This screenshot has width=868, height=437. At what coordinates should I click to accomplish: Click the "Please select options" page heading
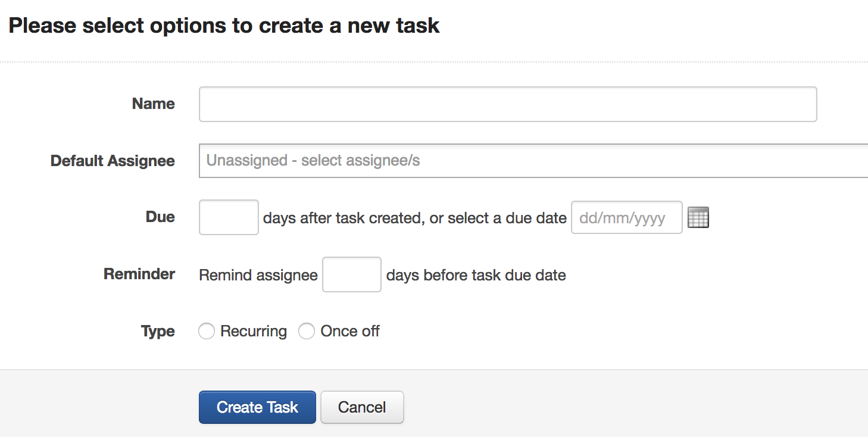[x=224, y=26]
